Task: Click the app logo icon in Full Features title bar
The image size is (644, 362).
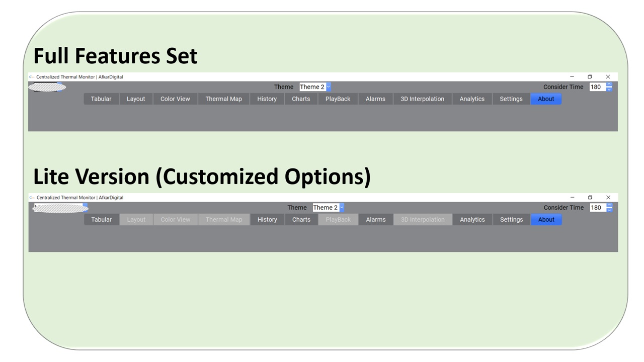Action: (32, 77)
